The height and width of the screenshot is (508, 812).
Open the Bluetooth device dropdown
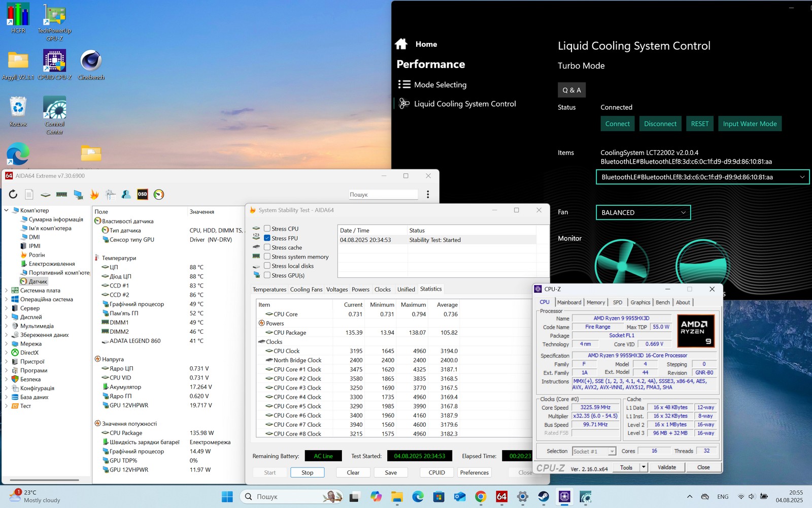(702, 177)
